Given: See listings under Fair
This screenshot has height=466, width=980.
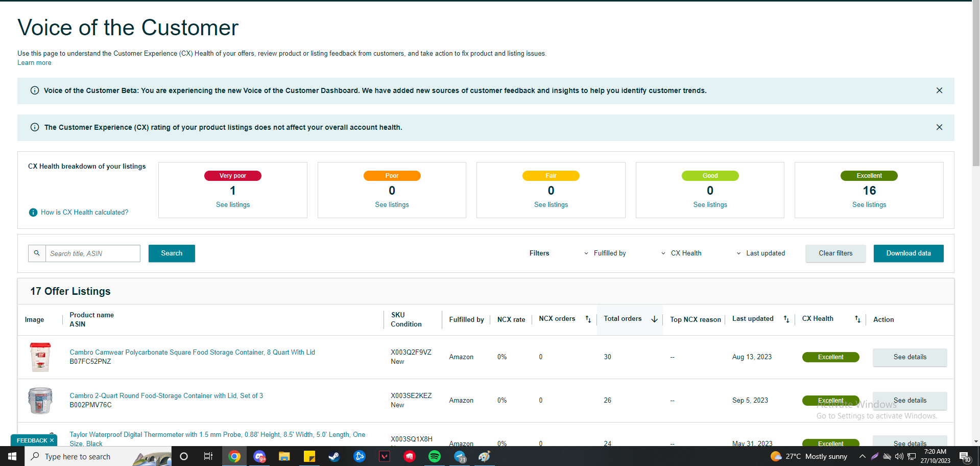Looking at the screenshot, I should tap(551, 205).
